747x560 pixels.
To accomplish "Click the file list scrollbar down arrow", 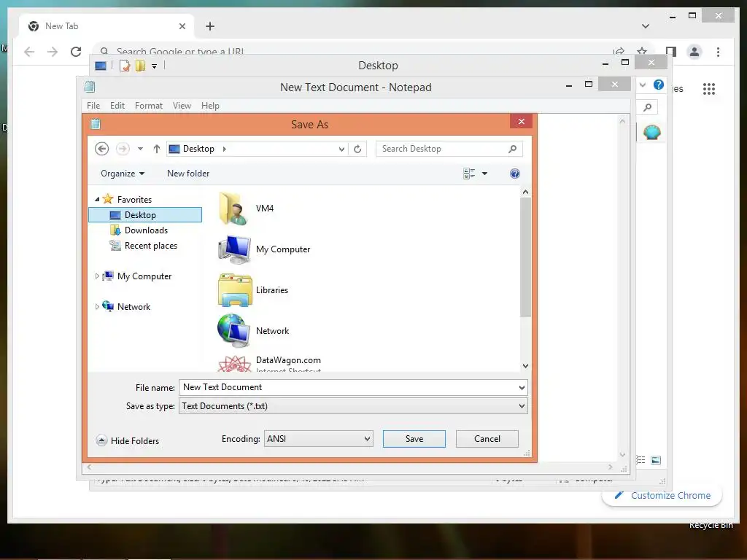I will tap(525, 366).
